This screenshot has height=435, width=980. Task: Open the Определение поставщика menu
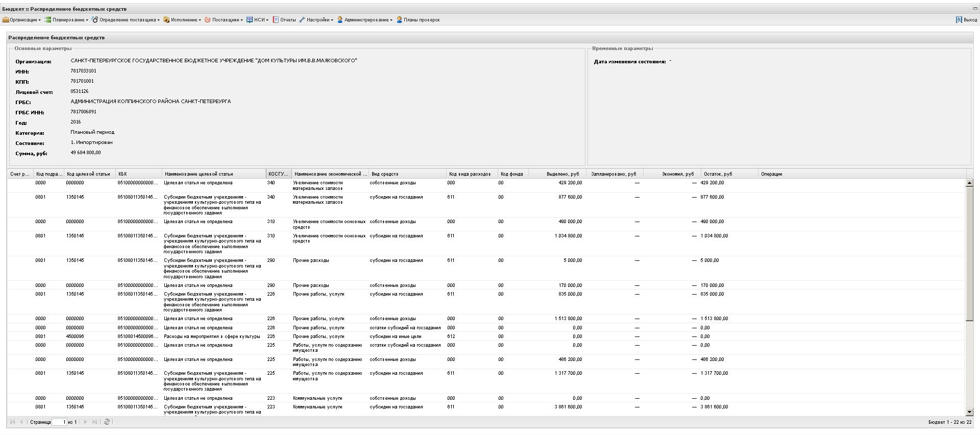126,20
